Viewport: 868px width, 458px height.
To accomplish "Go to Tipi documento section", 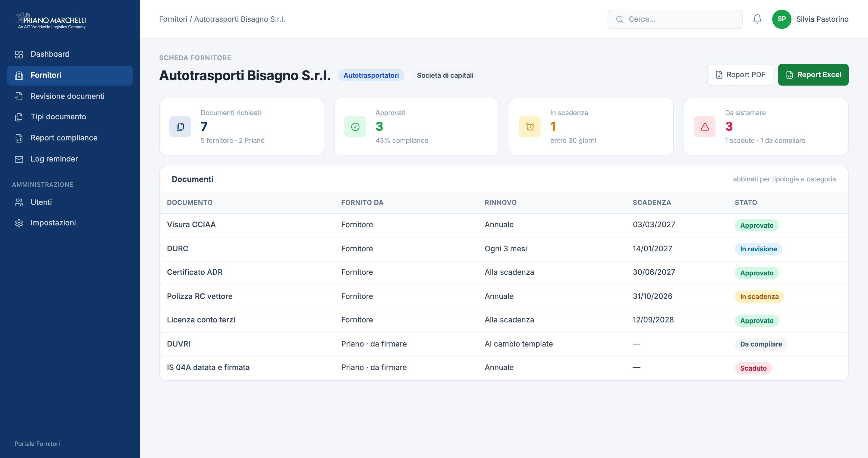I will (70, 117).
